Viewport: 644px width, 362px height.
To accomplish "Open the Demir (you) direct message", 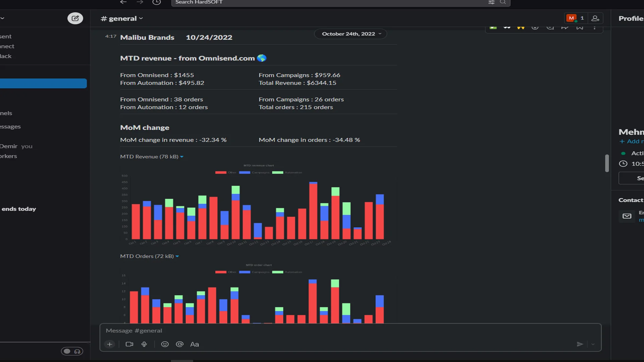I will (x=16, y=146).
